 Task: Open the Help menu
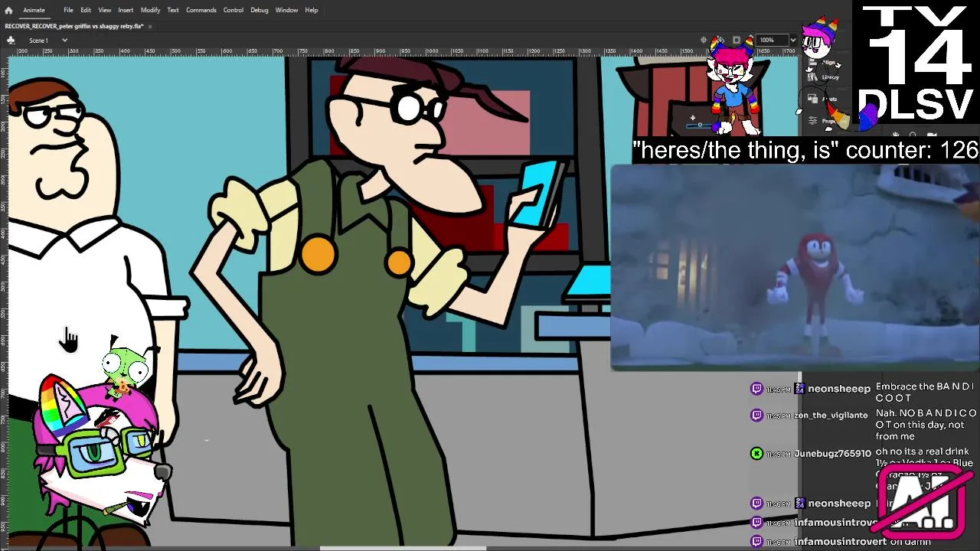point(312,10)
